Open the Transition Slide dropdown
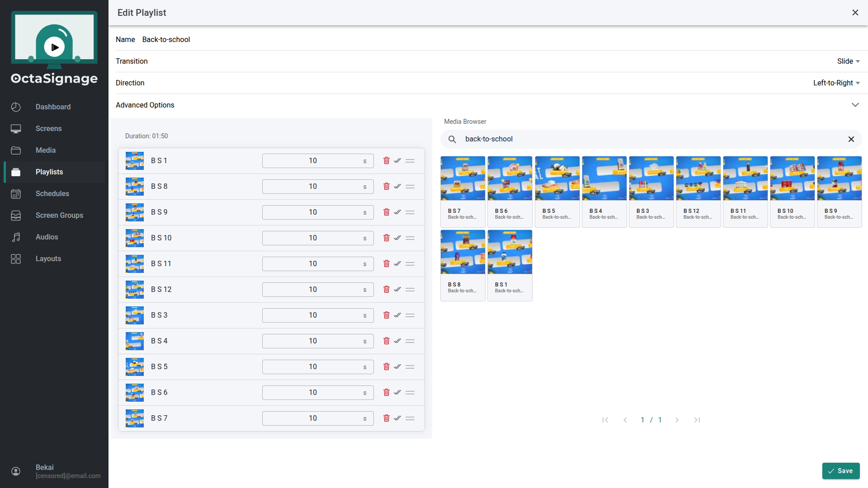This screenshot has width=868, height=488. (848, 61)
